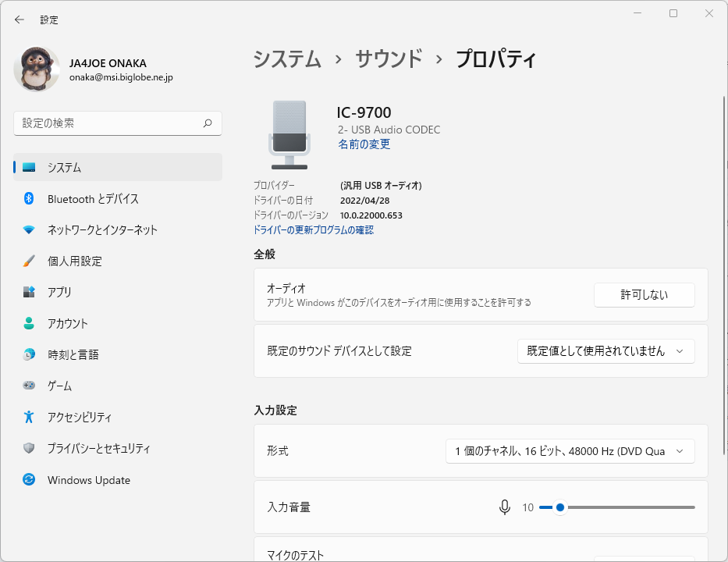Open アプリ settings category
728x562 pixels.
click(x=118, y=292)
